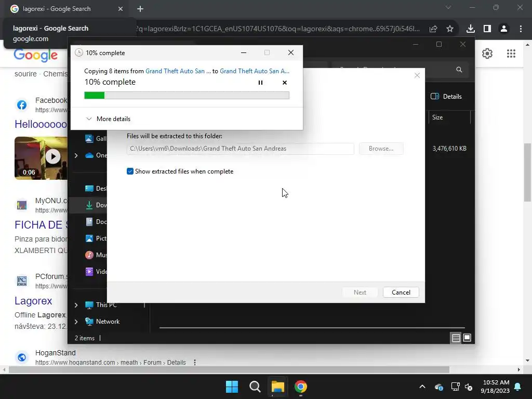
Task: Close the extract wizard with X
Action: coord(417,75)
